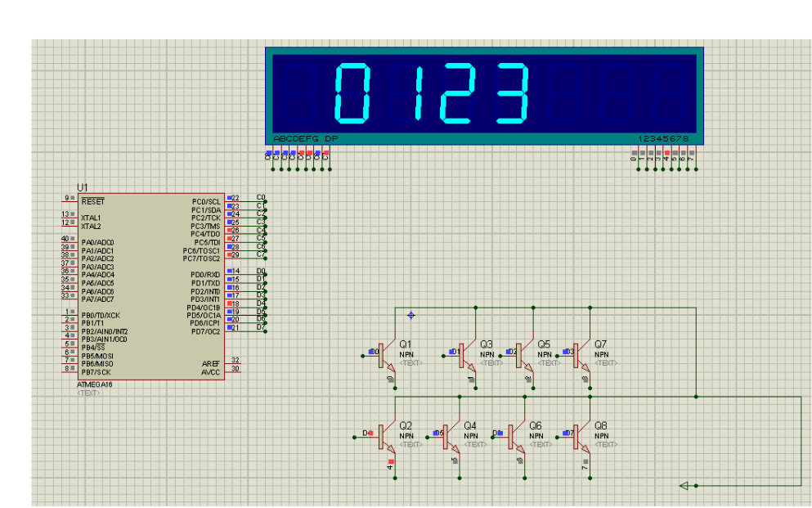Viewport: 812px width, 508px height.
Task: Click the RESET pin 9 on U1
Action: 70,198
